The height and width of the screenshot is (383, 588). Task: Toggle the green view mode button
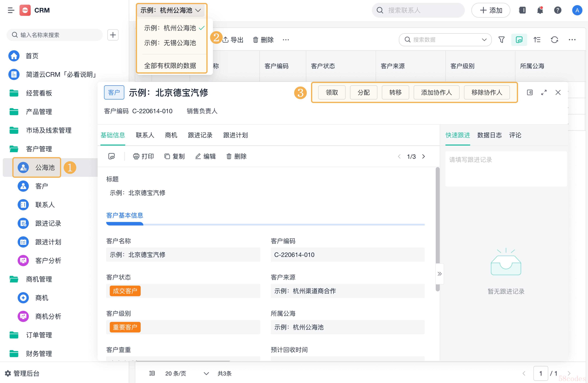tap(519, 40)
